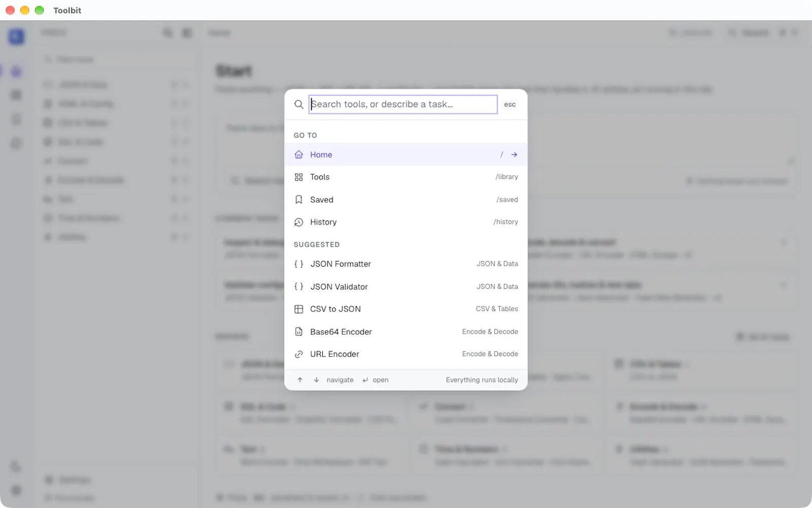
Task: Click the "Everything runs locally" footer text
Action: click(x=482, y=380)
